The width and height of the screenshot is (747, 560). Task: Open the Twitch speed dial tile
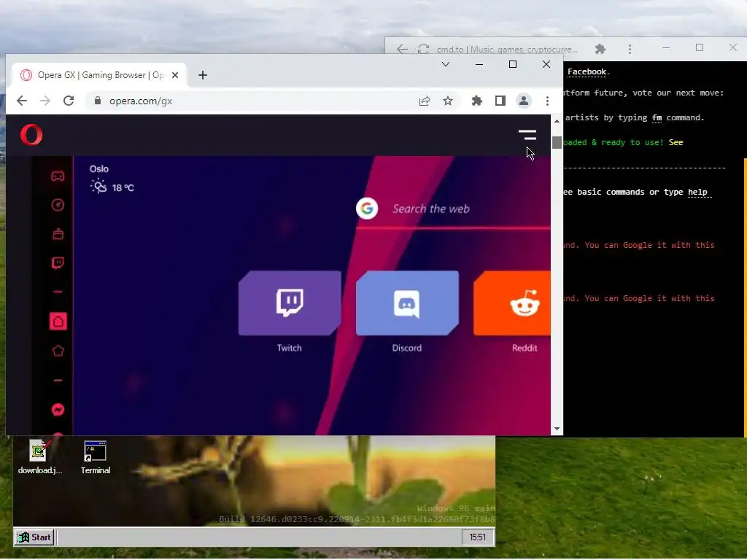290,303
